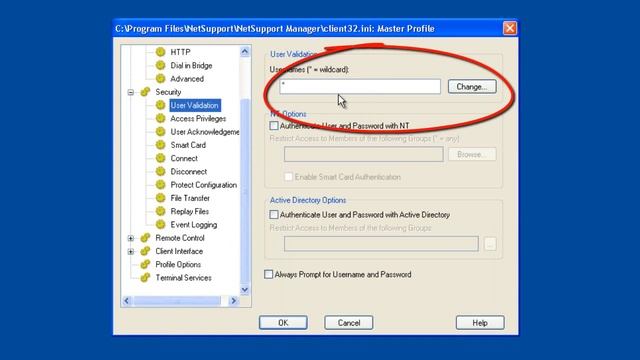Click the User Acknowledgement icon
Screen dimensions: 640x360
coord(160,131)
